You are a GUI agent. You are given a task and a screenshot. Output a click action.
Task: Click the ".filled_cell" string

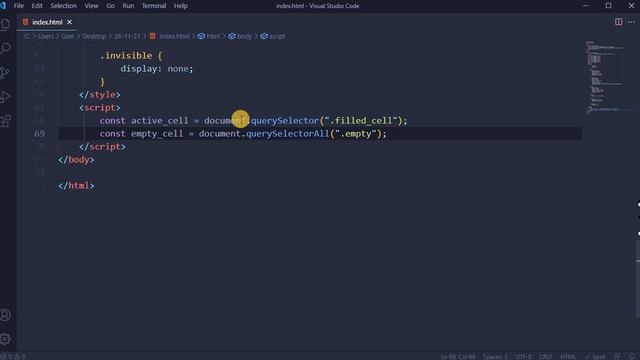pyautogui.click(x=361, y=120)
